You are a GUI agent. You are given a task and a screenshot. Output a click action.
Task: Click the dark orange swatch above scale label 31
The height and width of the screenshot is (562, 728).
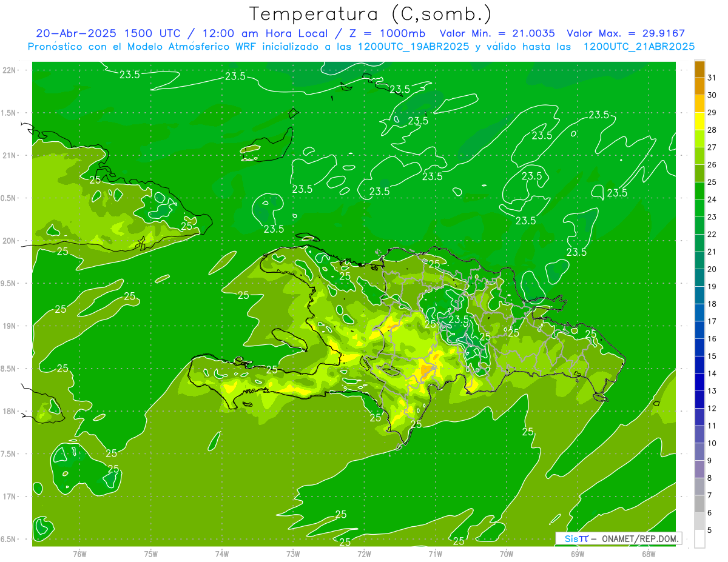tap(699, 69)
